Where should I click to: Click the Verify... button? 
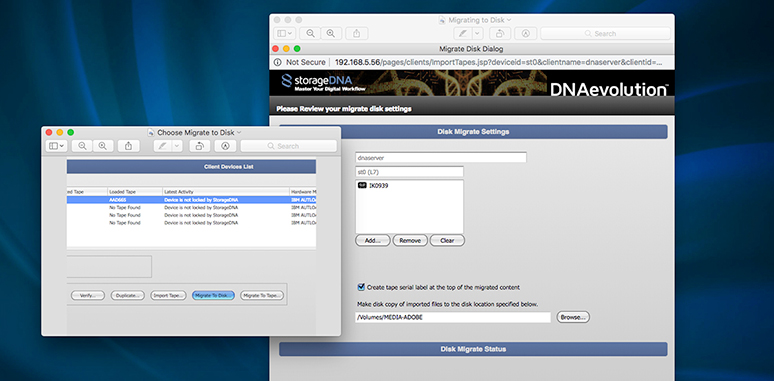coord(88,296)
